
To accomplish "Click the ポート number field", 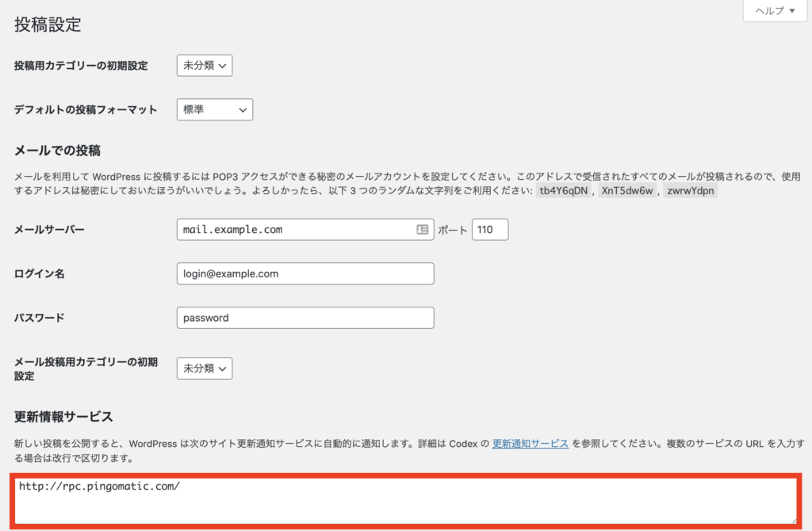I will (x=490, y=229).
